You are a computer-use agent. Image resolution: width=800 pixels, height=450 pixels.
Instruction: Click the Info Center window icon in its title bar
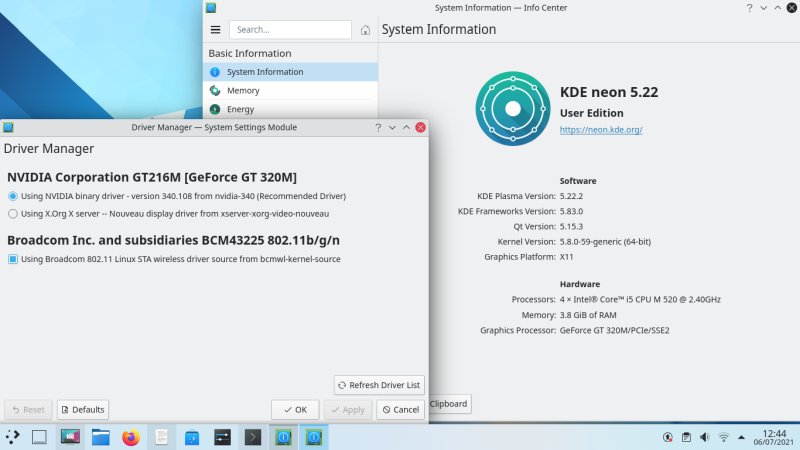tap(211, 8)
